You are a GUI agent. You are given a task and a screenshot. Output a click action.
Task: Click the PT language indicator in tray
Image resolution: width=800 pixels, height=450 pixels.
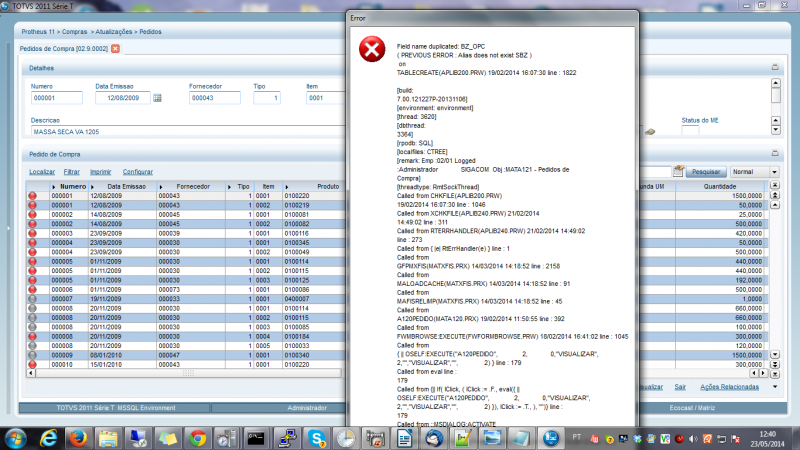click(577, 437)
